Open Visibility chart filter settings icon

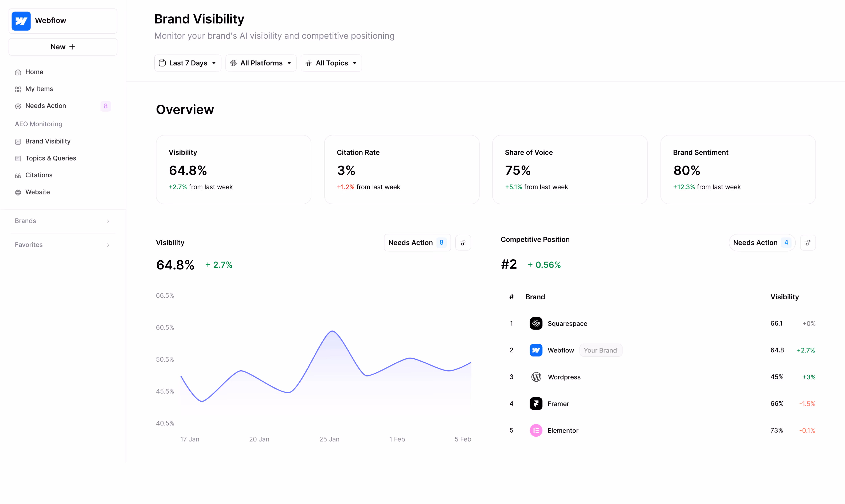[x=463, y=242]
